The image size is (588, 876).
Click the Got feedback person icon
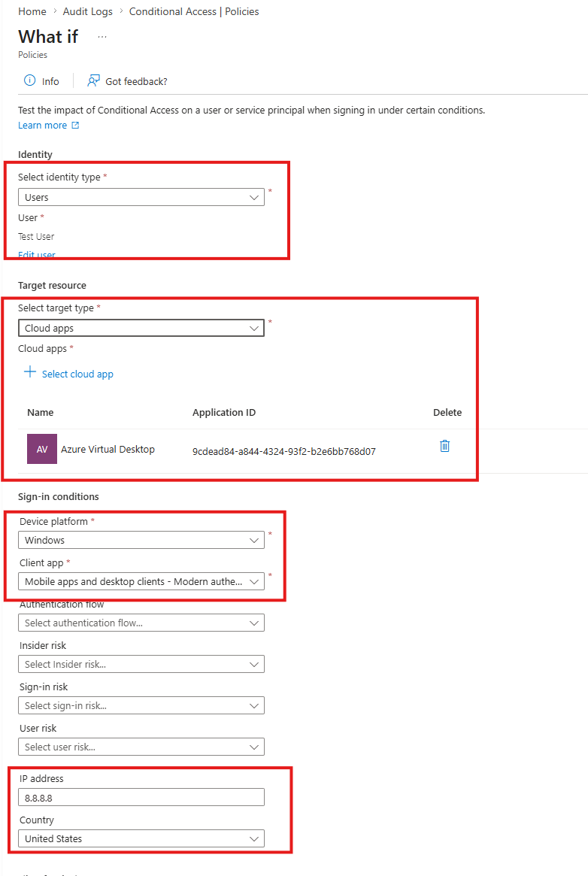click(93, 81)
